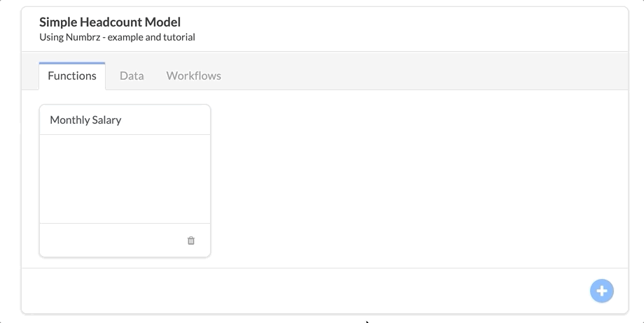This screenshot has height=323, width=644.
Task: Remove Monthly Salary using the bin icon
Action: click(191, 241)
